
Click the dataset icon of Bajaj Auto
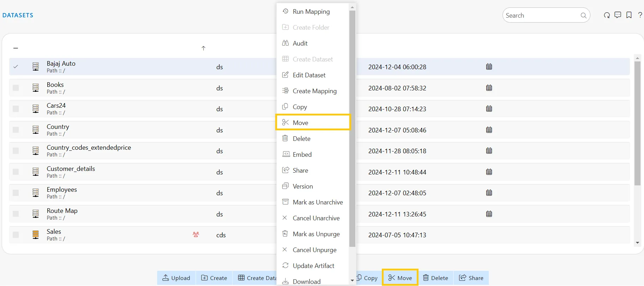[x=36, y=66]
